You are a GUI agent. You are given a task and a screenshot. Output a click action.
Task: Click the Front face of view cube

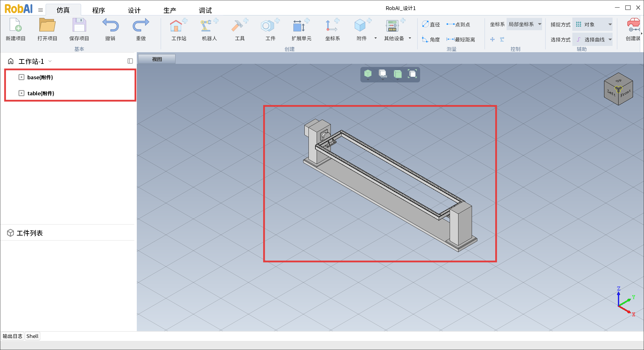[625, 93]
